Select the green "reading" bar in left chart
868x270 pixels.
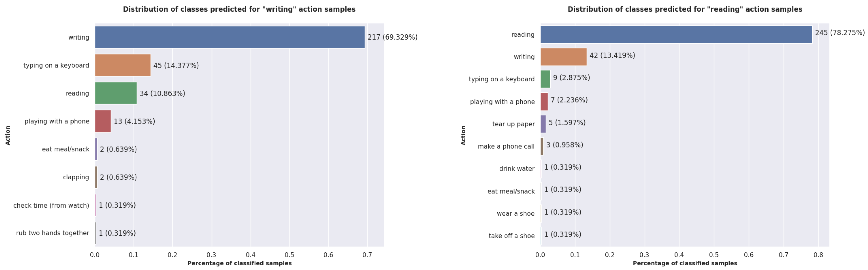(x=116, y=93)
